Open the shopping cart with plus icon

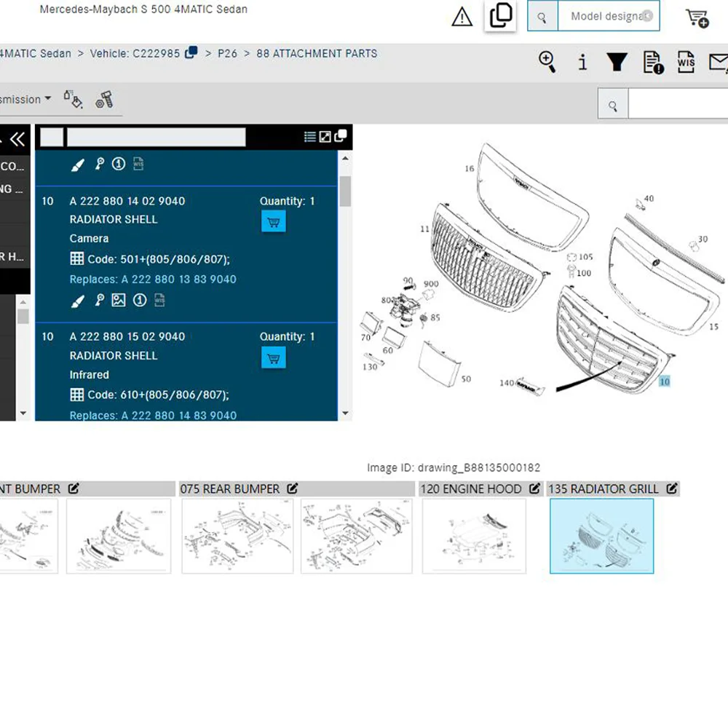tap(697, 18)
